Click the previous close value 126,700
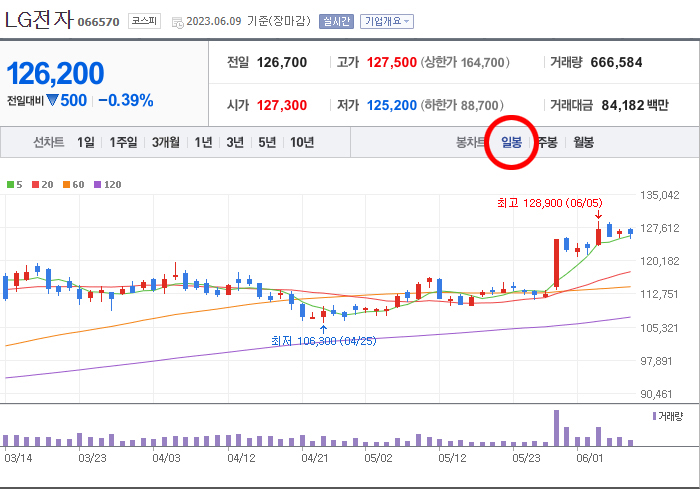Screen dimensions: 700x489 (282, 62)
